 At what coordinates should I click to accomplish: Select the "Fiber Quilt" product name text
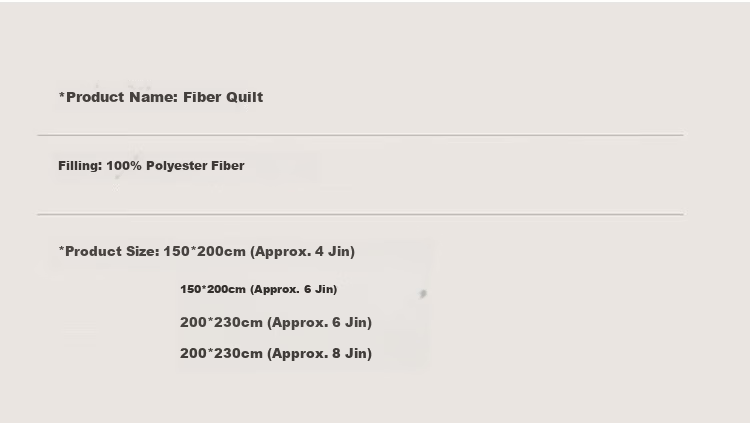[x=223, y=97]
